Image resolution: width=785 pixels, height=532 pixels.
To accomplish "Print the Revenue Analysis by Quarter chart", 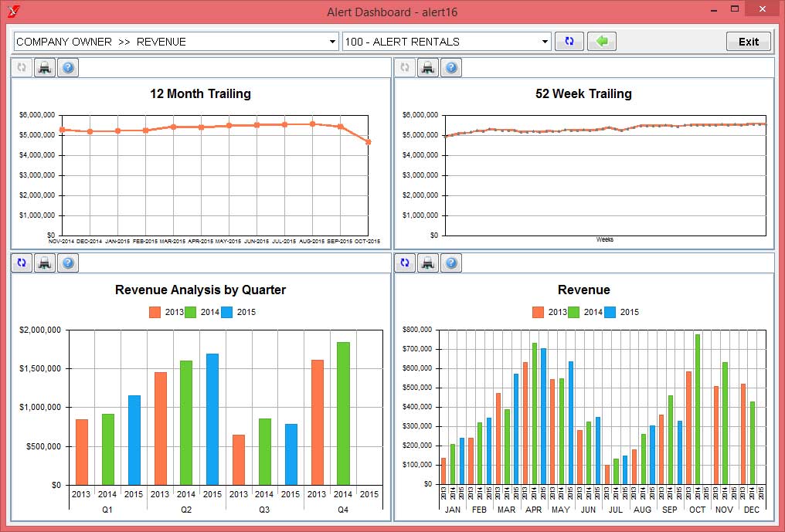I will (x=45, y=263).
